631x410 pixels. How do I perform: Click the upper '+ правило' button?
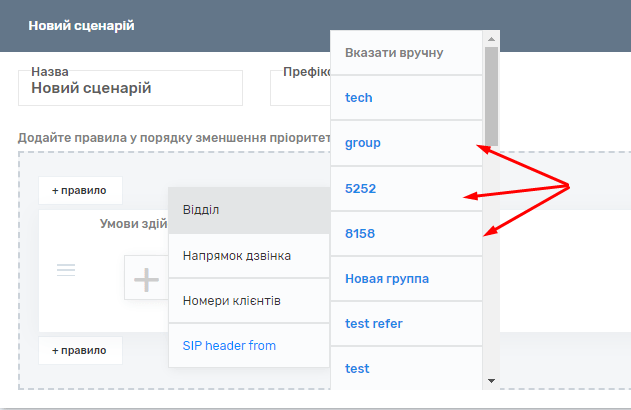[80, 190]
